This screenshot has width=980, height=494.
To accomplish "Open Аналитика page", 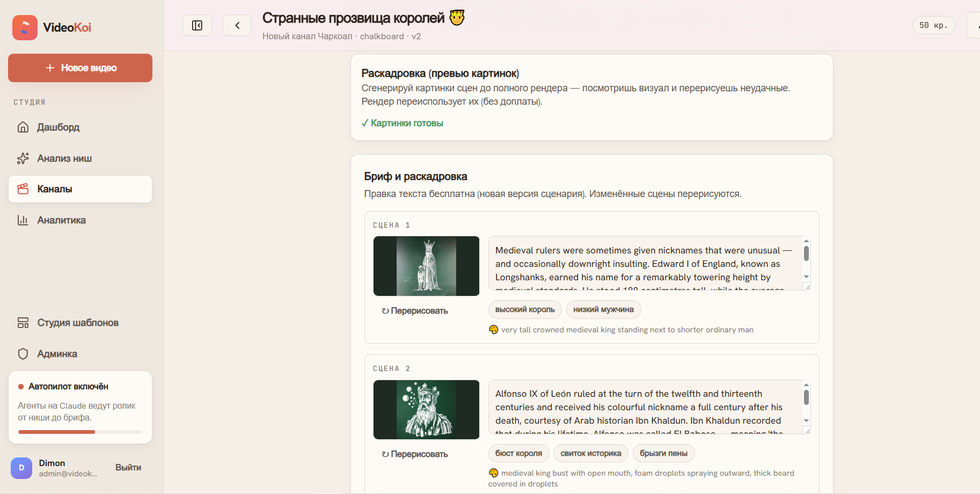I will [x=80, y=220].
